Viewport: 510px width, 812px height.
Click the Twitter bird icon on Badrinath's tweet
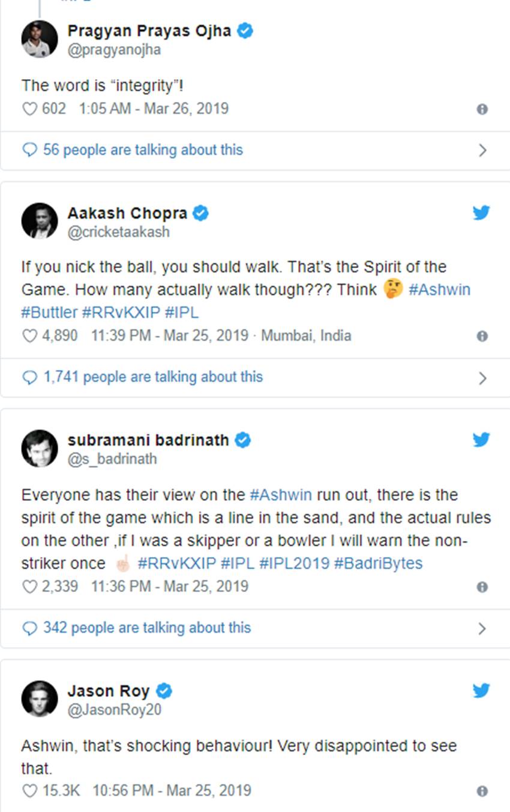coord(481,440)
